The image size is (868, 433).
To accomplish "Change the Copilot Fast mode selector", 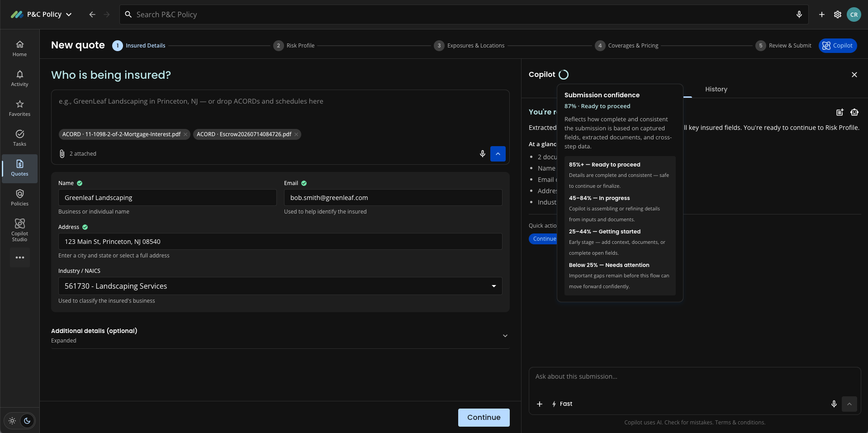I will tap(562, 404).
